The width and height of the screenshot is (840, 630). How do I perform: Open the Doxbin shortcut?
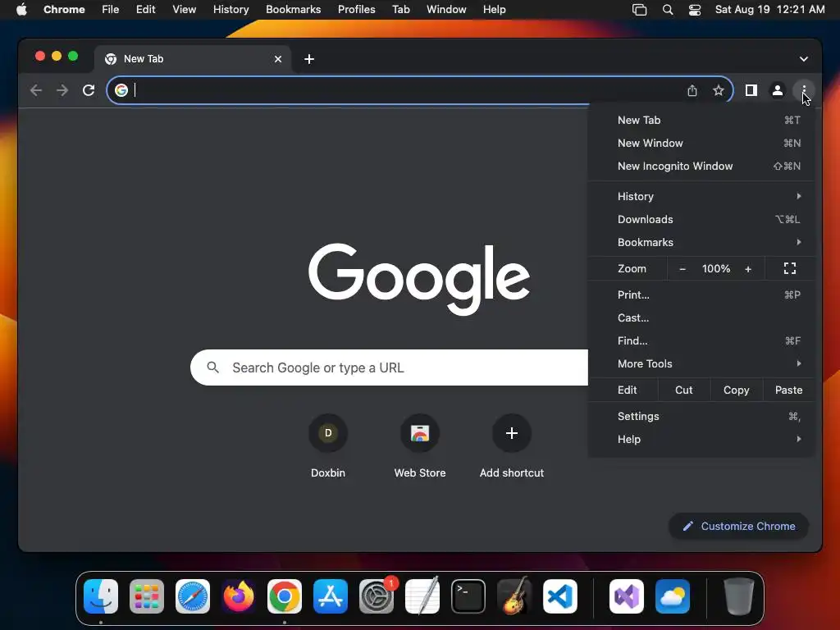pyautogui.click(x=328, y=445)
